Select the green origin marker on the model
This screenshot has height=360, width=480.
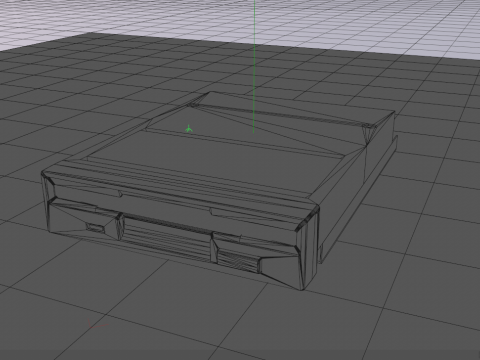click(189, 129)
